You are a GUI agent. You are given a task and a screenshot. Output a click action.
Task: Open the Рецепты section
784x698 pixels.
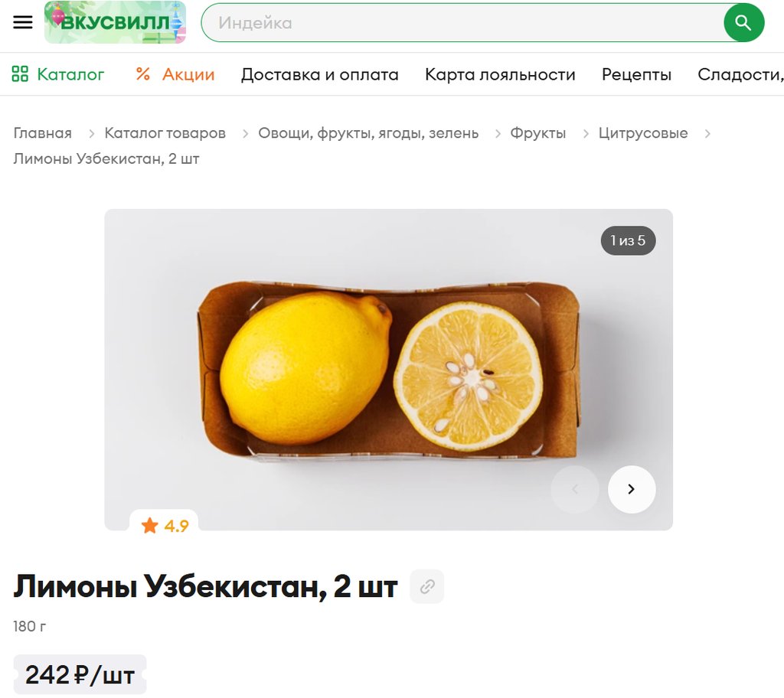[636, 74]
